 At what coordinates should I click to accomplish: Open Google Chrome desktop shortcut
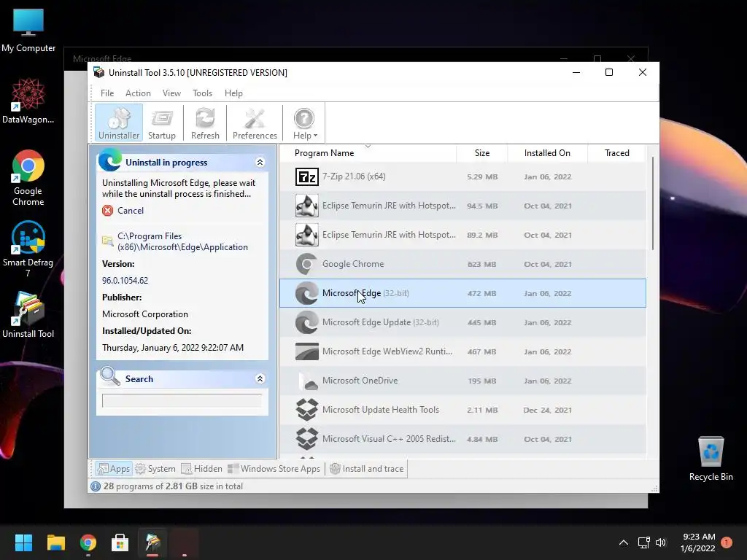(28, 178)
